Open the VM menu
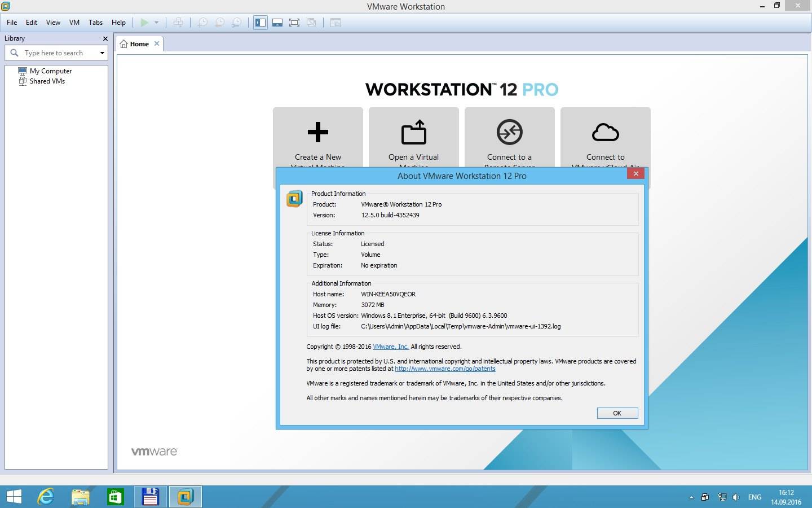The height and width of the screenshot is (508, 812). coord(74,23)
